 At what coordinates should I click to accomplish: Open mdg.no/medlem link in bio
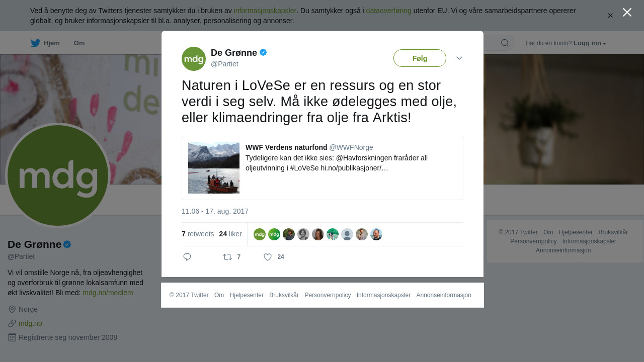click(108, 293)
